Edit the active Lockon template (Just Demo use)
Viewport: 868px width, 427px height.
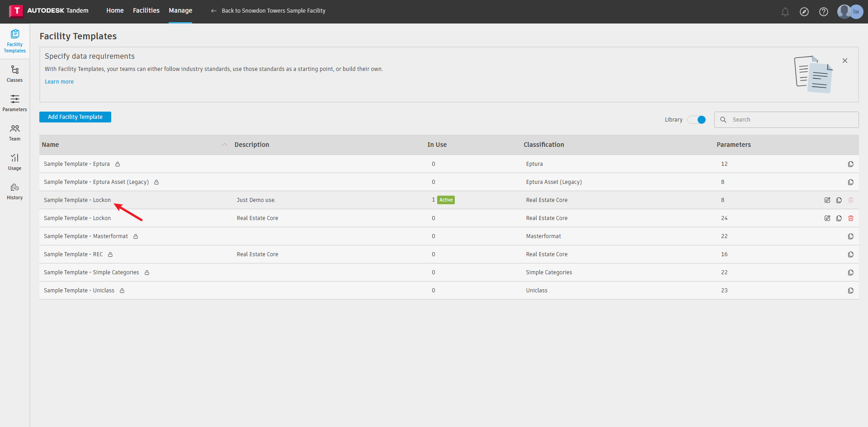(x=827, y=200)
